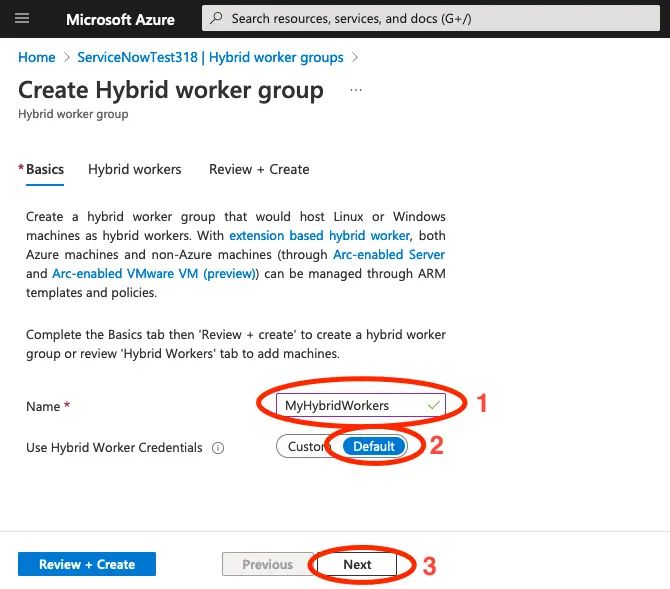Click the Use Hybrid Worker Credentials label
Image resolution: width=670 pixels, height=589 pixels.
pos(114,448)
